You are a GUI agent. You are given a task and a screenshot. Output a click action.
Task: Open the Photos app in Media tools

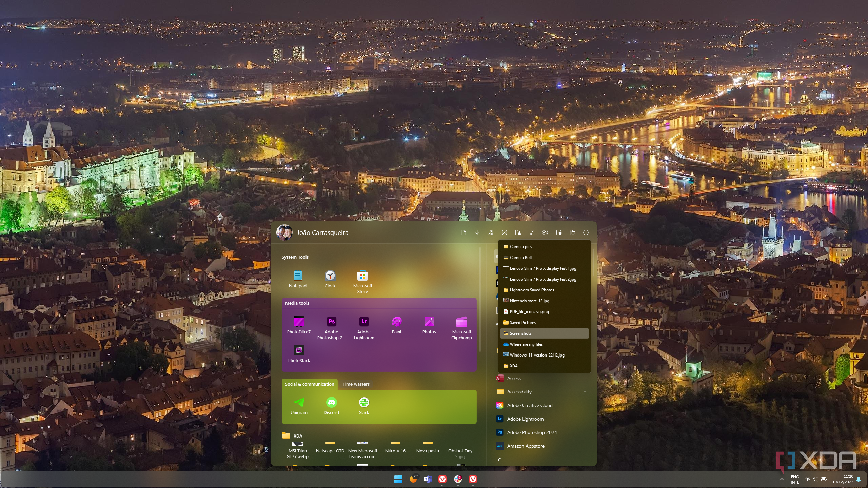pos(429,325)
